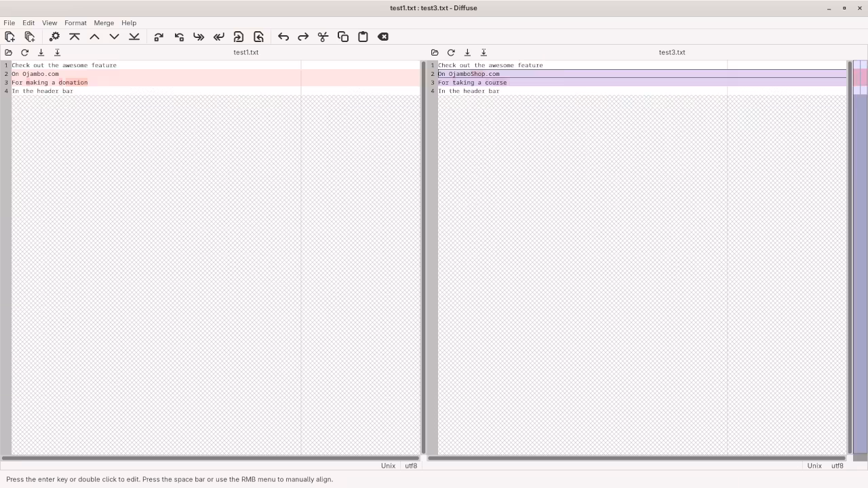The width and height of the screenshot is (868, 488).
Task: Click the New 2-Way File Merge icon
Action: pos(9,37)
